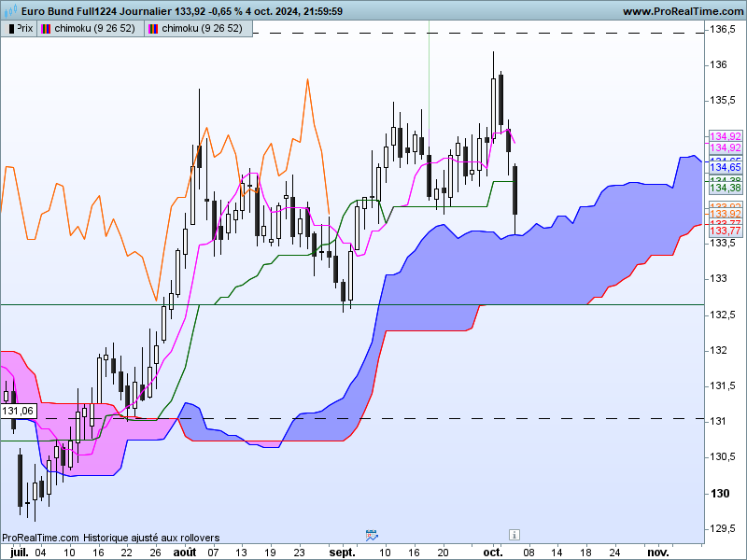Click the août month marker on time axis
This screenshot has height=560, width=747.
(185, 553)
